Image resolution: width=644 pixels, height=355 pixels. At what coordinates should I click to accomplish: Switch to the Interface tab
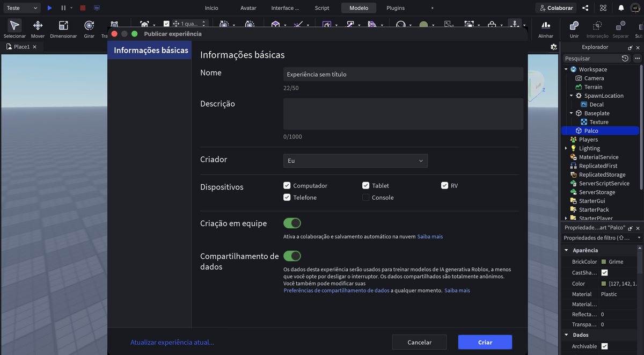pyautogui.click(x=285, y=8)
